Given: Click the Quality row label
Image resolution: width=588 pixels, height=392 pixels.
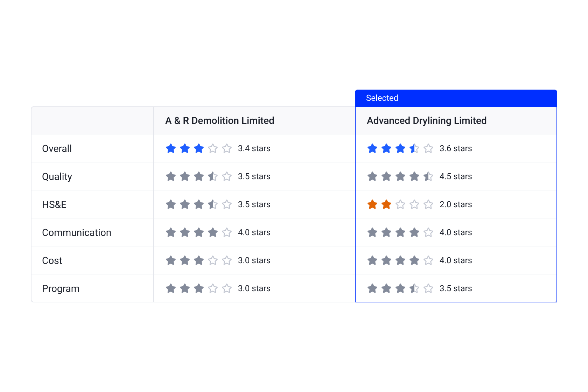Looking at the screenshot, I should pos(57,176).
